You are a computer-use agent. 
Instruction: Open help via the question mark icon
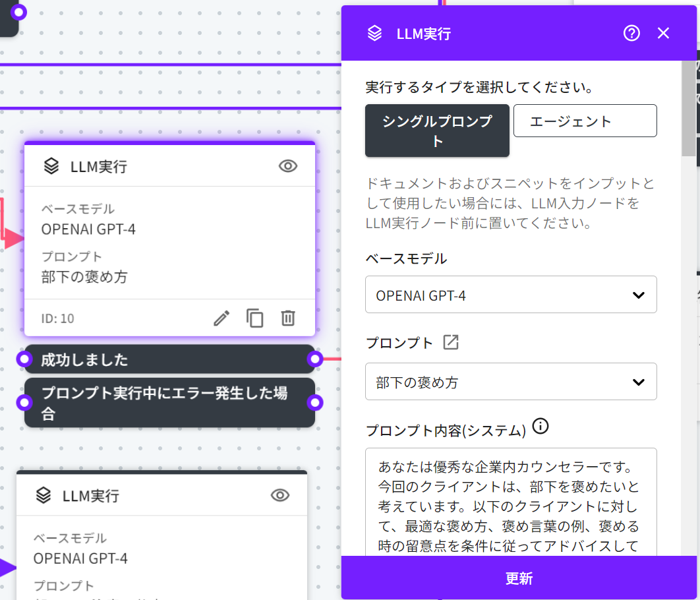click(631, 33)
